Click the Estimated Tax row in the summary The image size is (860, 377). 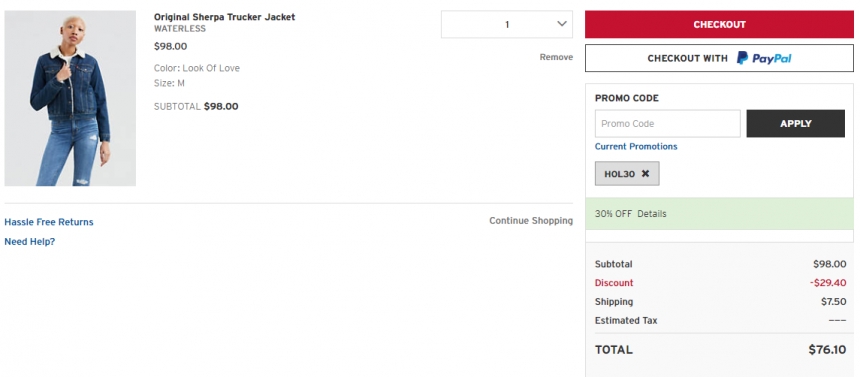pyautogui.click(x=720, y=320)
